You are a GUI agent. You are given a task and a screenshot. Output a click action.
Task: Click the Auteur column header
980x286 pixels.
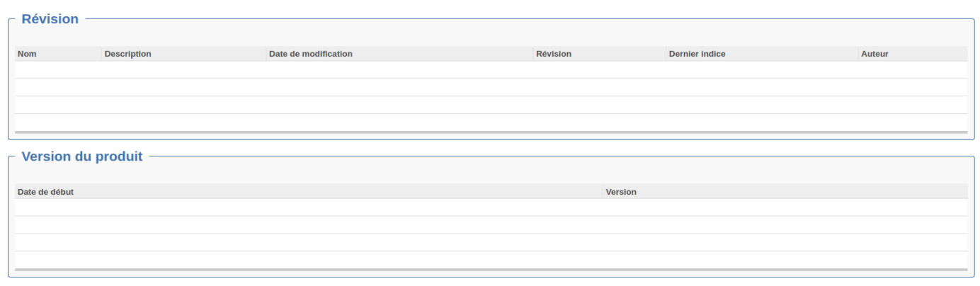coord(874,54)
